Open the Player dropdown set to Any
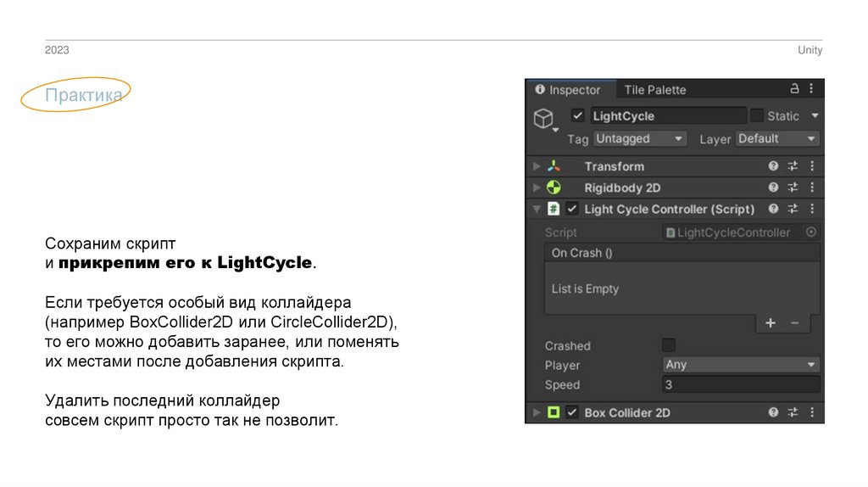 [x=741, y=365]
